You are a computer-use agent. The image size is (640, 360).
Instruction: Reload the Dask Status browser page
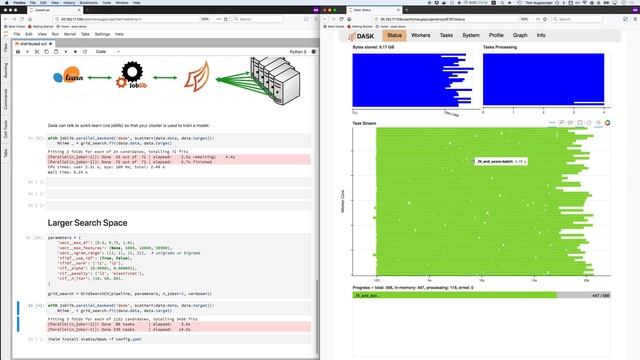(x=341, y=19)
